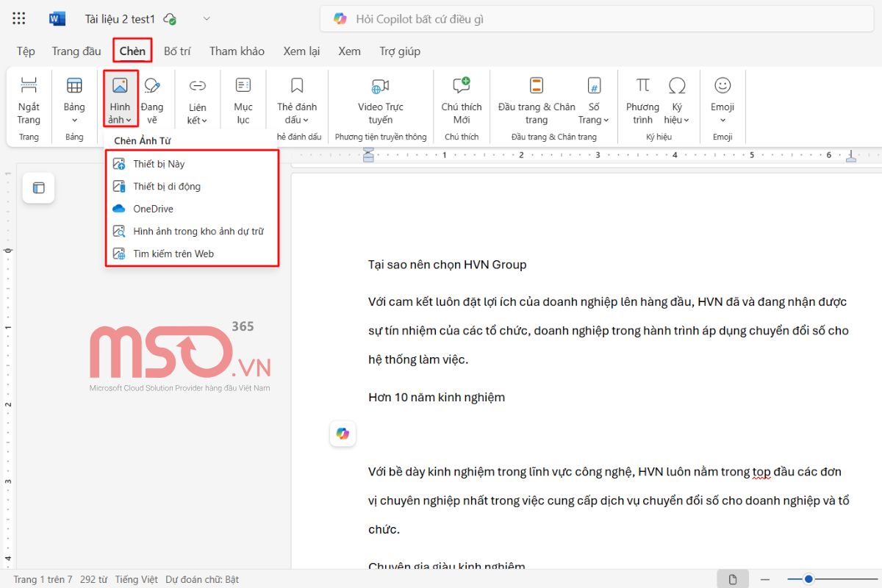This screenshot has height=588, width=882.
Task: Click the underlined word 'top' in the document
Action: point(761,472)
